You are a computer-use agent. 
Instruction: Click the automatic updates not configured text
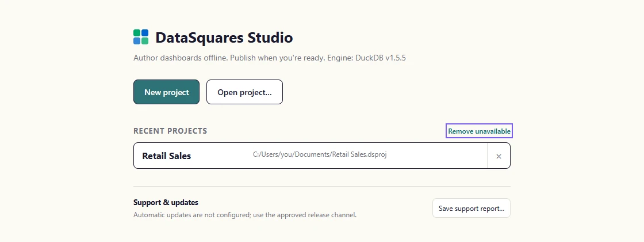[x=245, y=215]
